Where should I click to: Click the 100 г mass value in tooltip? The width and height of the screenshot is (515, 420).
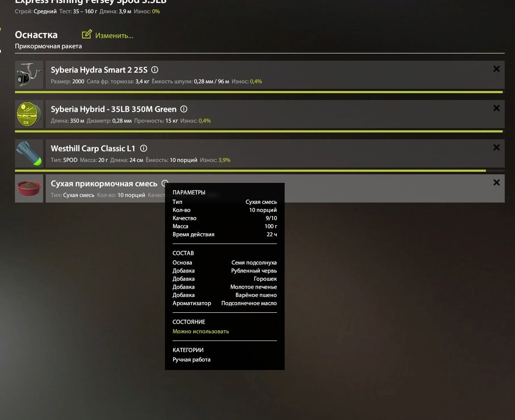(271, 226)
